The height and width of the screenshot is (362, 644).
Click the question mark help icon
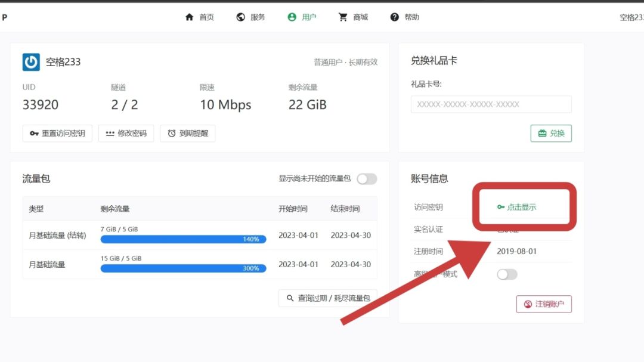tap(394, 17)
